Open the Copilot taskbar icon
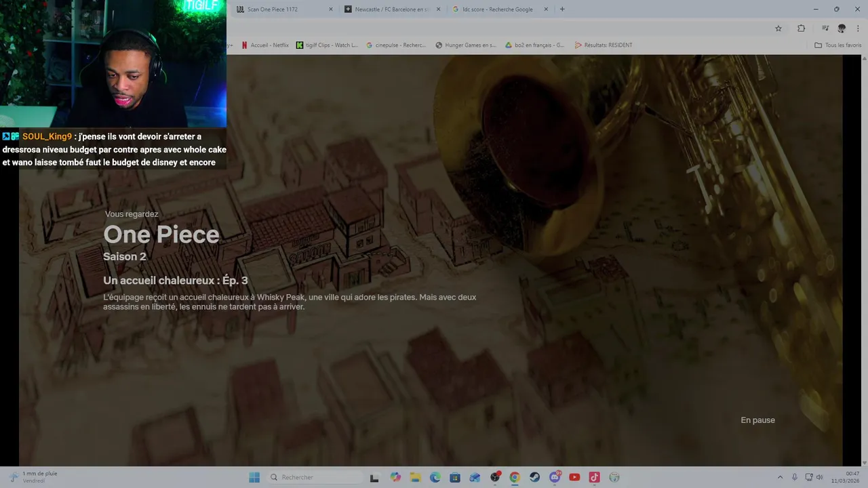The width and height of the screenshot is (868, 488). coord(395,477)
